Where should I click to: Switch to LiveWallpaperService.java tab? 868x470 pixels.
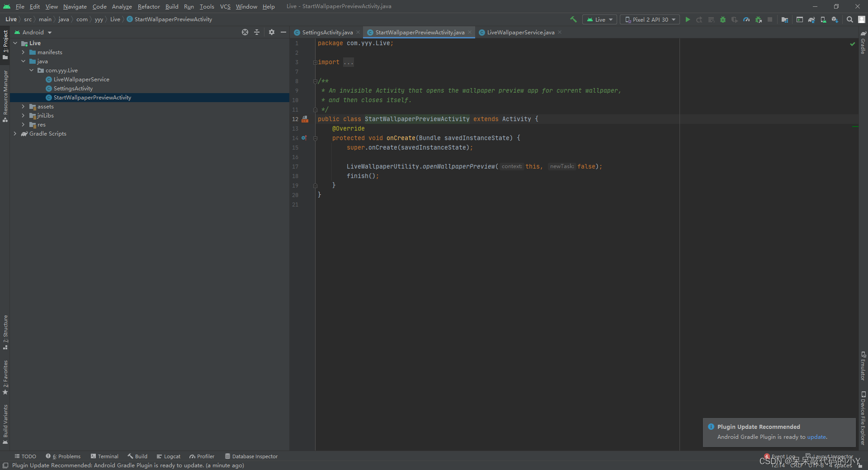coord(520,32)
